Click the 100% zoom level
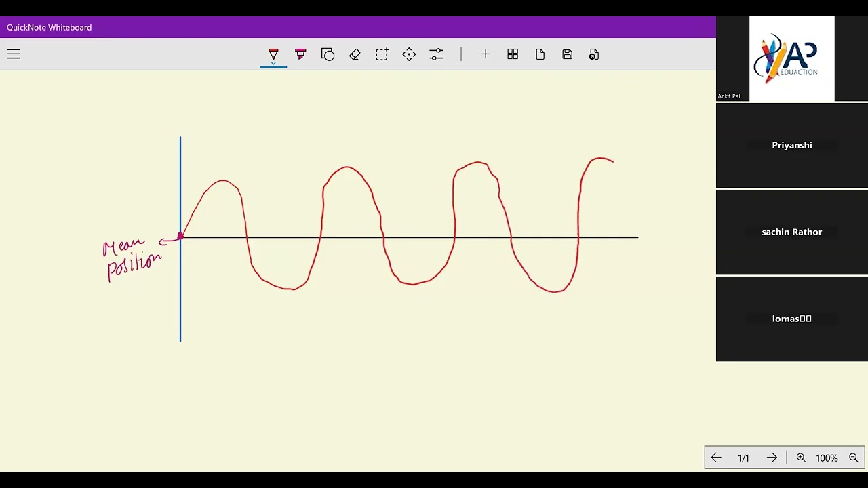This screenshot has width=868, height=488. pyautogui.click(x=827, y=458)
